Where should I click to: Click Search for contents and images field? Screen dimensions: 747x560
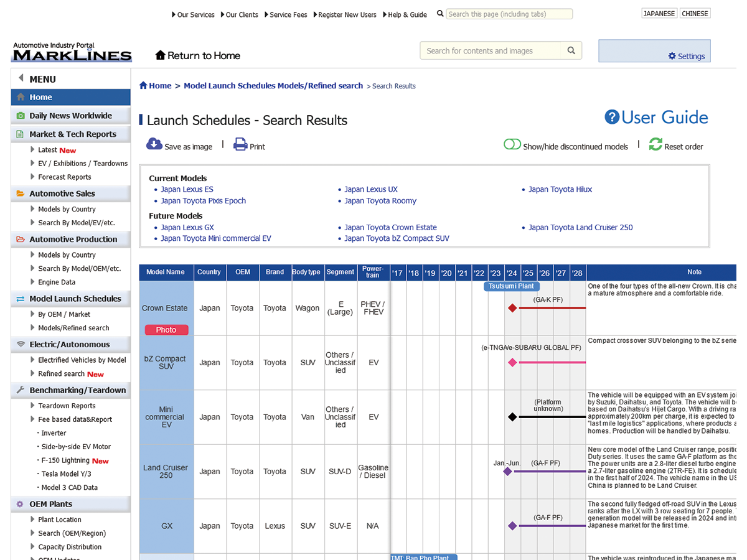click(491, 51)
